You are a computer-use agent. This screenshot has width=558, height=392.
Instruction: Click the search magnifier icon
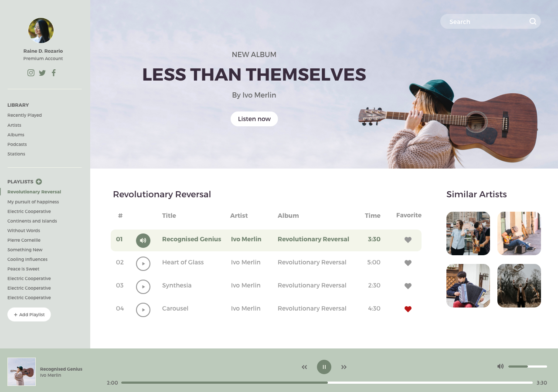[x=533, y=21]
